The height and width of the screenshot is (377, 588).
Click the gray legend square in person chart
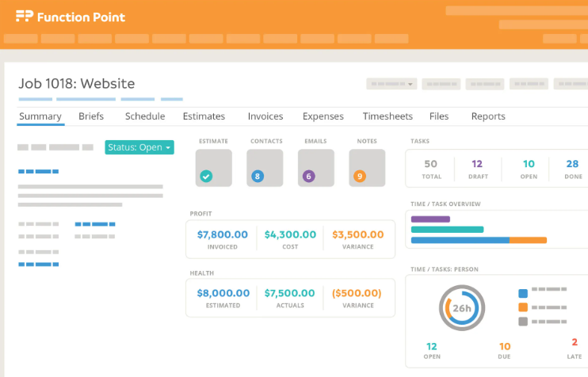[523, 321]
